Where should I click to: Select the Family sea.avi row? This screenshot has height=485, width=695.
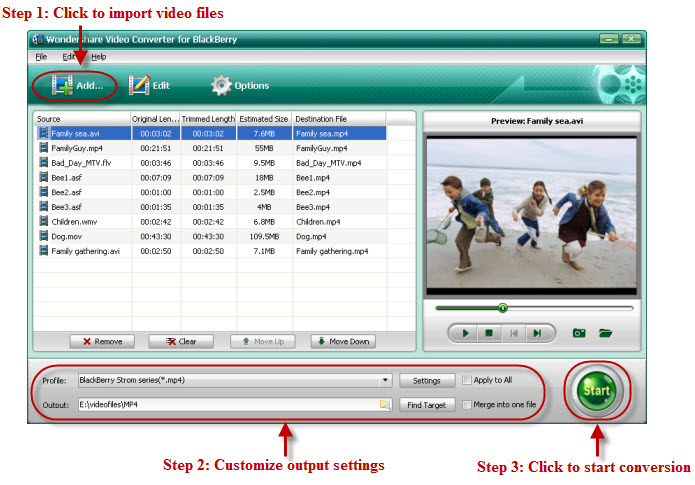click(x=211, y=133)
